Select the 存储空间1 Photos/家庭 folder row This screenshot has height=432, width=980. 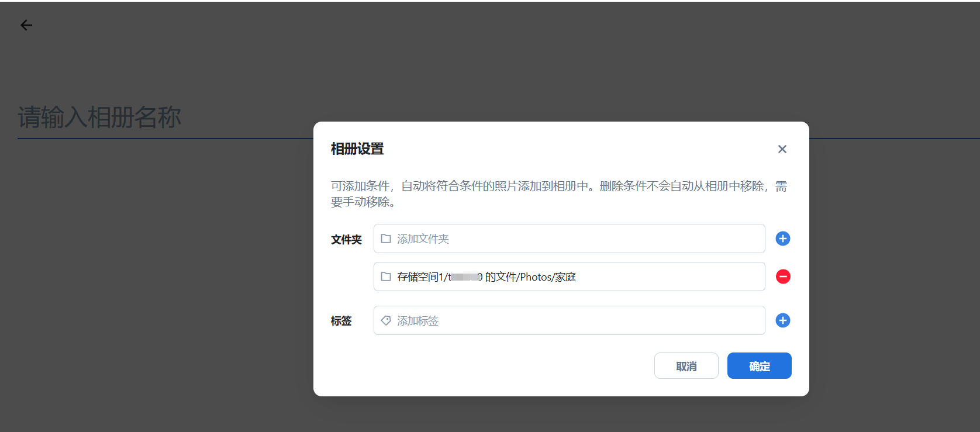tap(569, 277)
